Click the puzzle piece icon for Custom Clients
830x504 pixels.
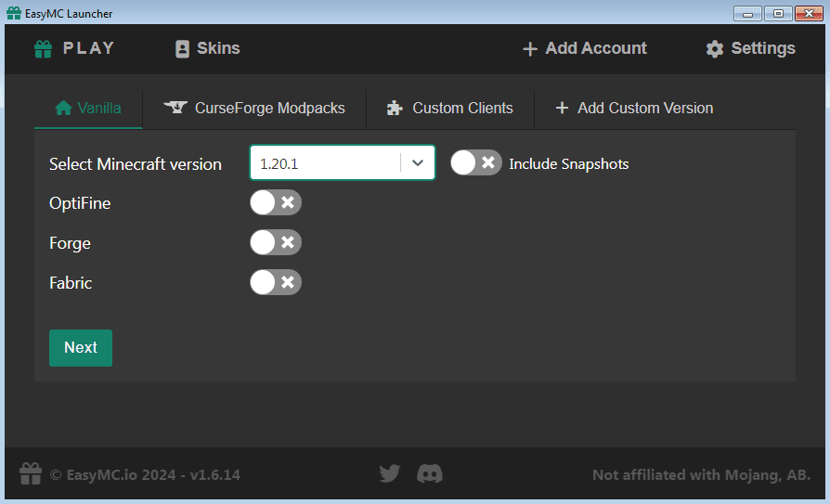tap(395, 108)
